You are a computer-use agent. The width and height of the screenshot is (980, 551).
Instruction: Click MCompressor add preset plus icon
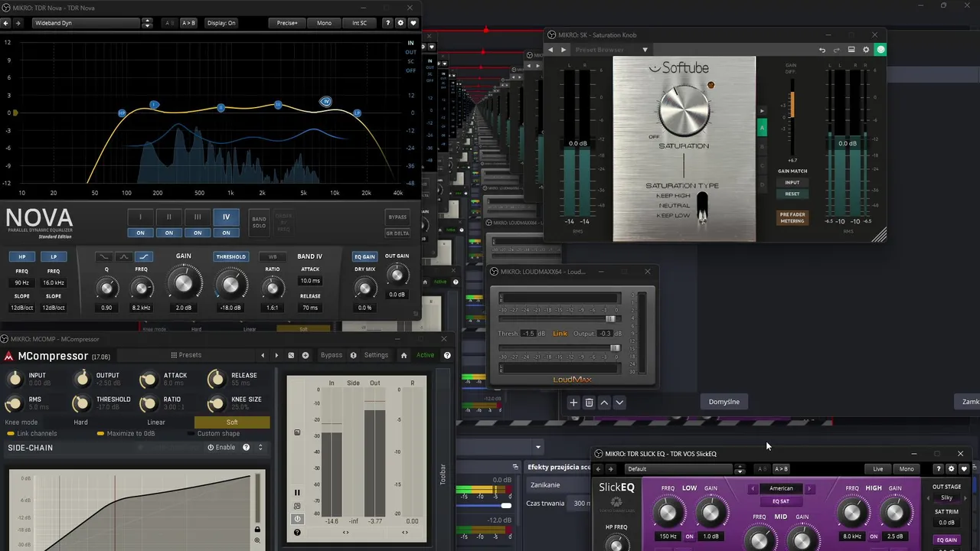pyautogui.click(x=305, y=355)
